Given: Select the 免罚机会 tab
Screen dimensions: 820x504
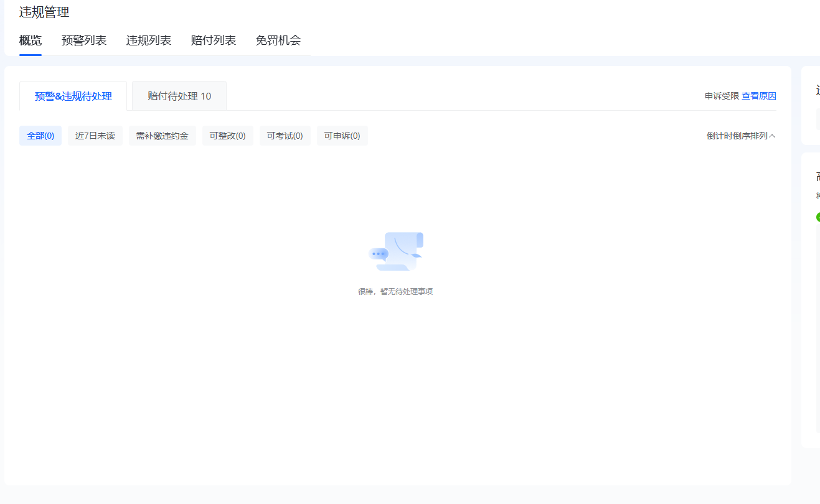Looking at the screenshot, I should tap(278, 41).
